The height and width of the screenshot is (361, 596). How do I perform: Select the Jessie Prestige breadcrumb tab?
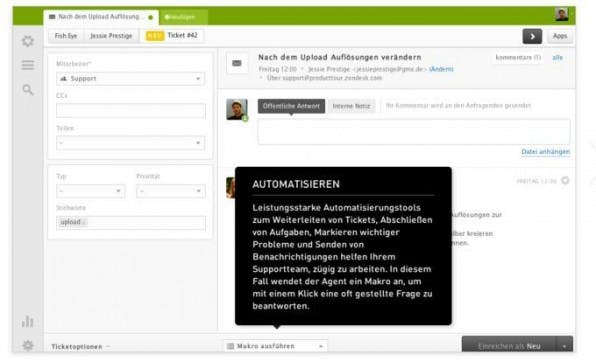(111, 36)
